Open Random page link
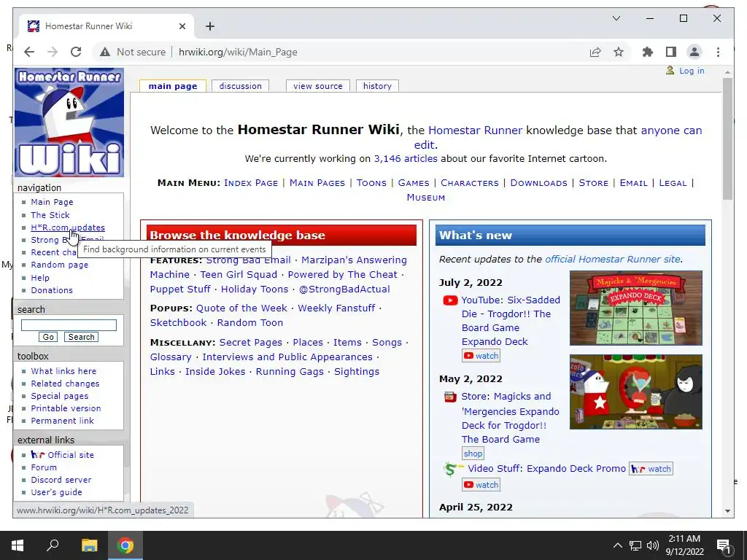 [60, 265]
